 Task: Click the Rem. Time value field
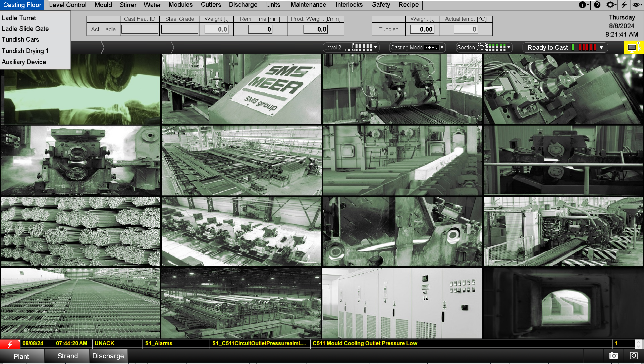click(x=260, y=29)
